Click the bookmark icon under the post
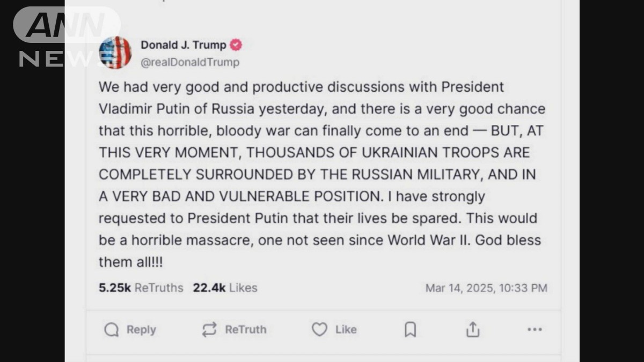 point(409,329)
